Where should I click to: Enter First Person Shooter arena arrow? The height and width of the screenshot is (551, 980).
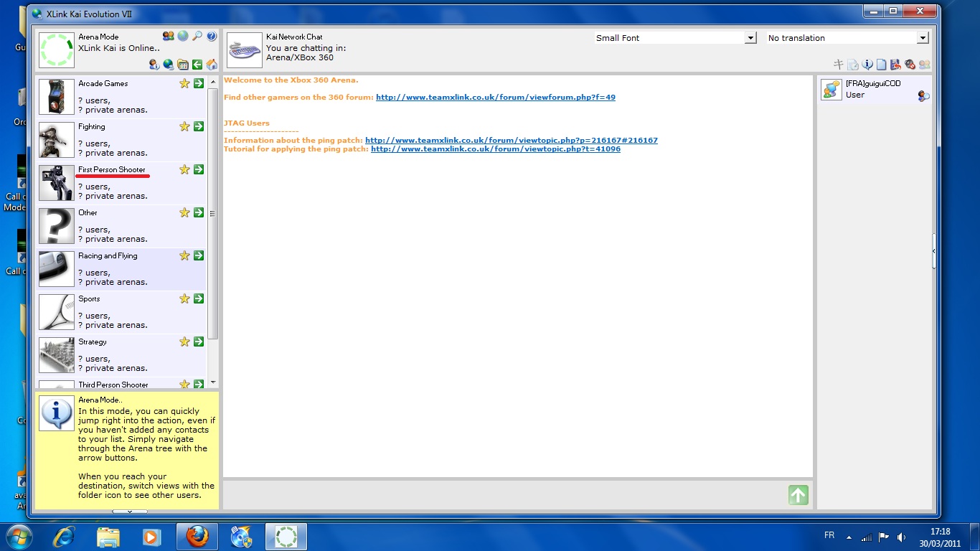click(199, 169)
